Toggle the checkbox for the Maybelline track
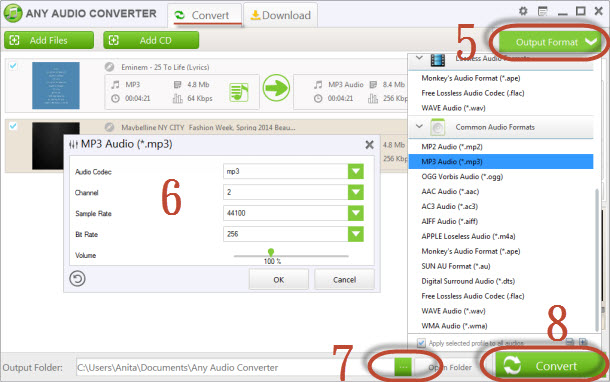The height and width of the screenshot is (382, 610). pos(13,126)
